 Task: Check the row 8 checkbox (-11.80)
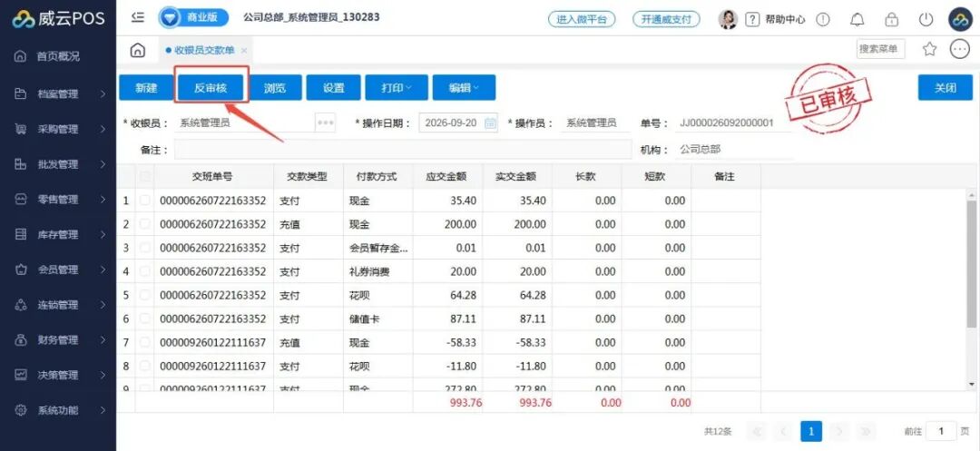(x=145, y=366)
